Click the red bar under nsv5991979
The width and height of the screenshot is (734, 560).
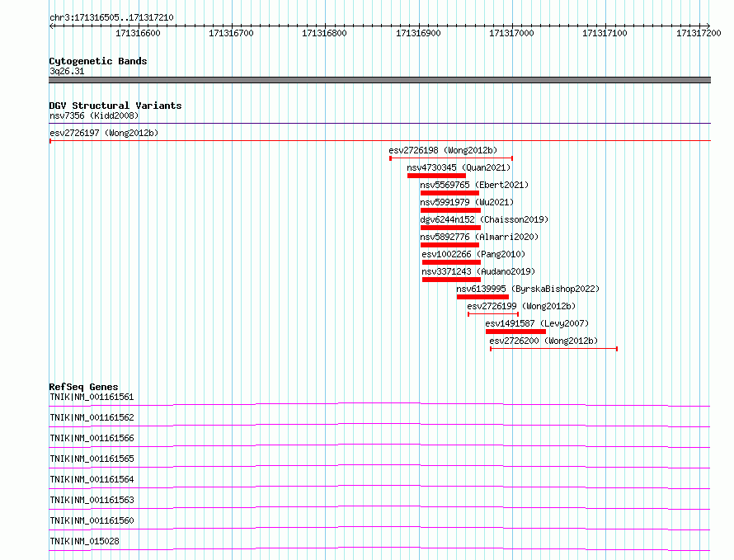pyautogui.click(x=450, y=210)
